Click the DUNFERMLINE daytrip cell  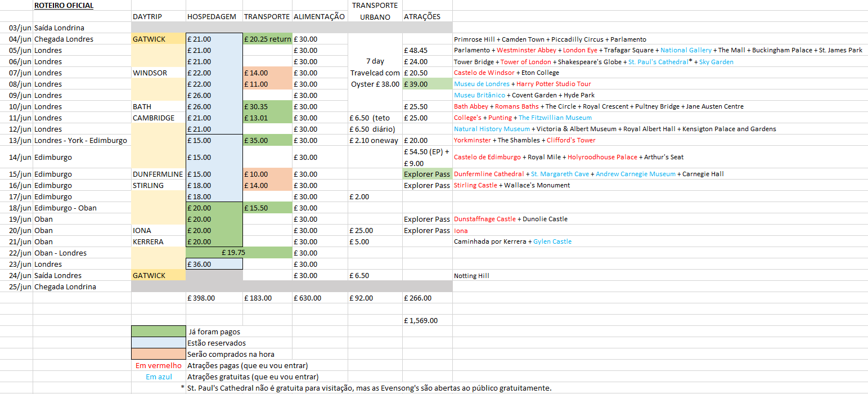(x=158, y=174)
